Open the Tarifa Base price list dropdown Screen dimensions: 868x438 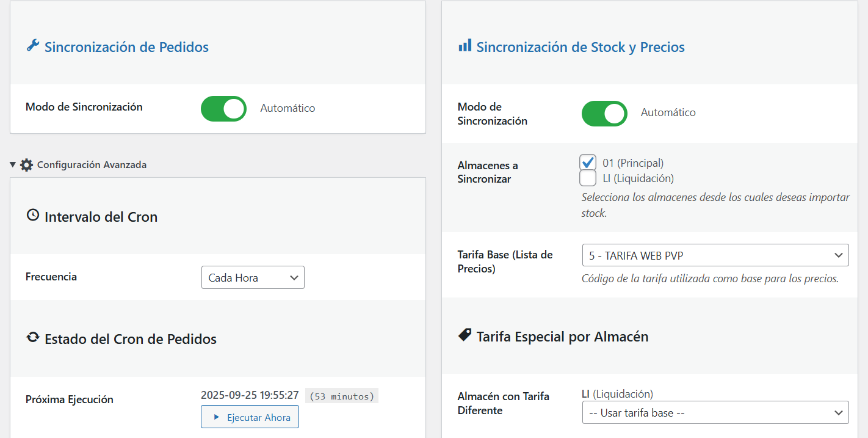point(715,255)
